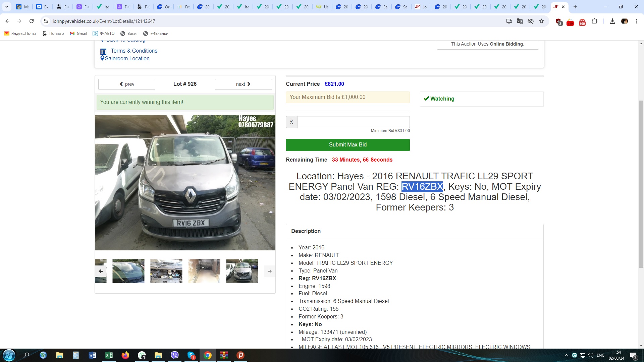The image size is (644, 362).
Task: Open the Ф-АВТО bookmark
Action: (x=104, y=34)
